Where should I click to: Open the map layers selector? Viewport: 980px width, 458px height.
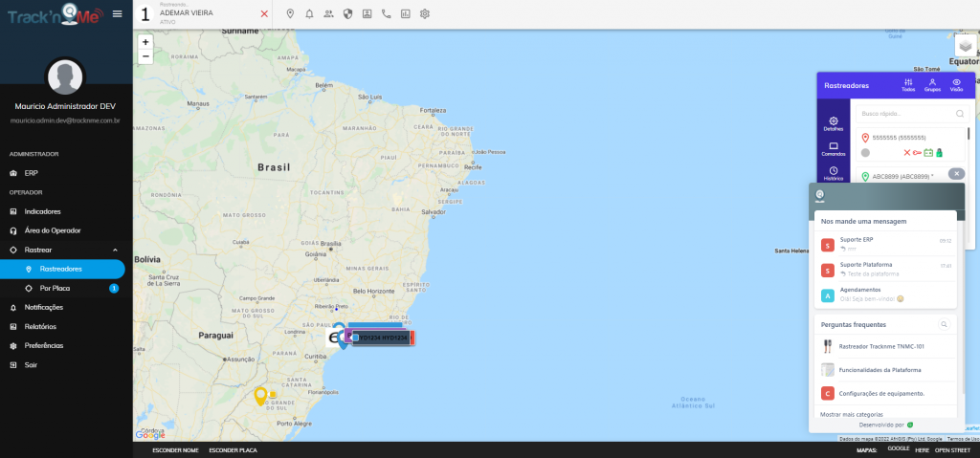click(966, 46)
